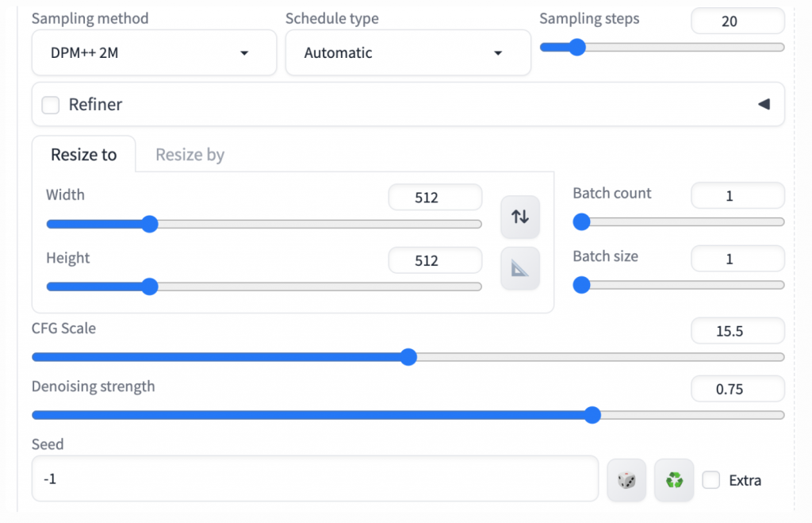Open the Sampling method dropdown
Viewport: 812px width, 523px height.
click(154, 53)
